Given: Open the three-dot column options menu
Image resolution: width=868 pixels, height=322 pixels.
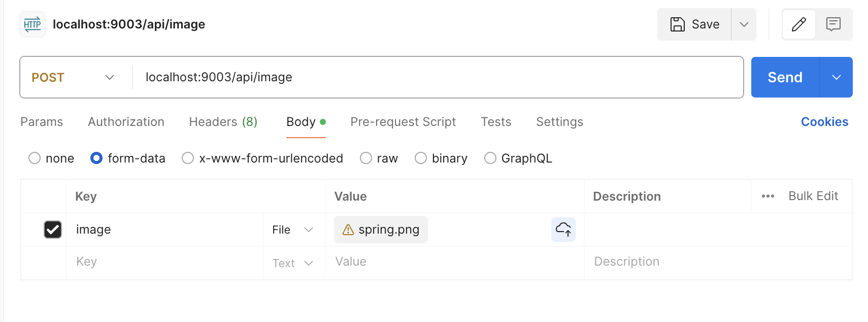Looking at the screenshot, I should [x=767, y=197].
